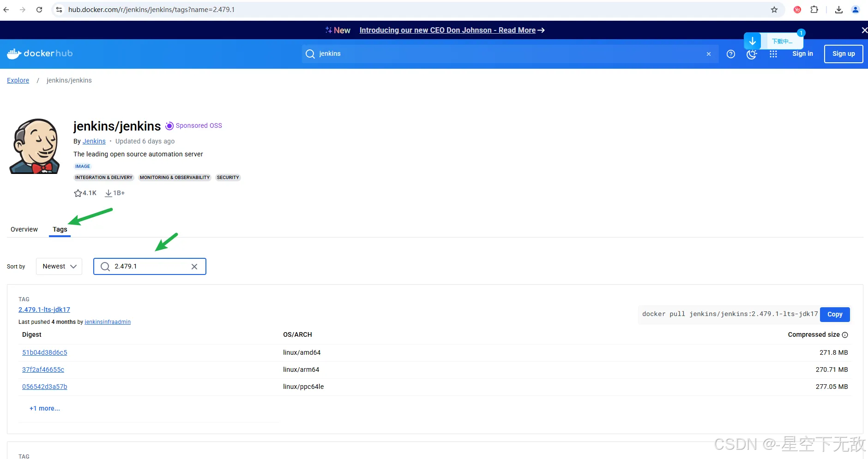Click the search magnifier in the header

(x=310, y=54)
